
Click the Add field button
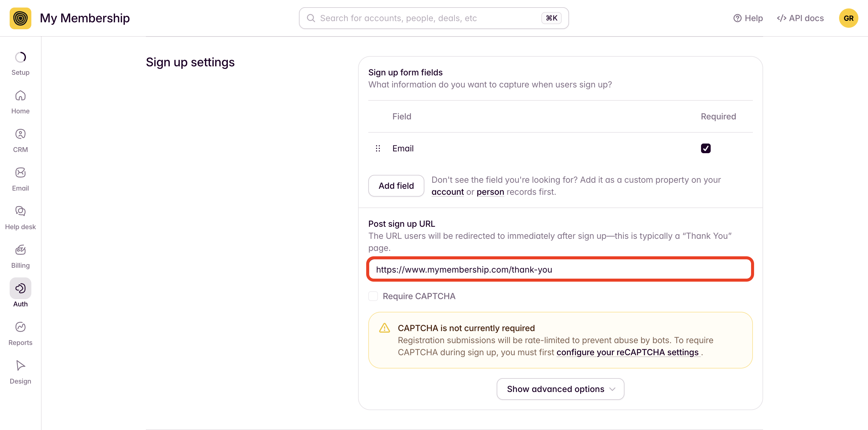[x=396, y=186]
